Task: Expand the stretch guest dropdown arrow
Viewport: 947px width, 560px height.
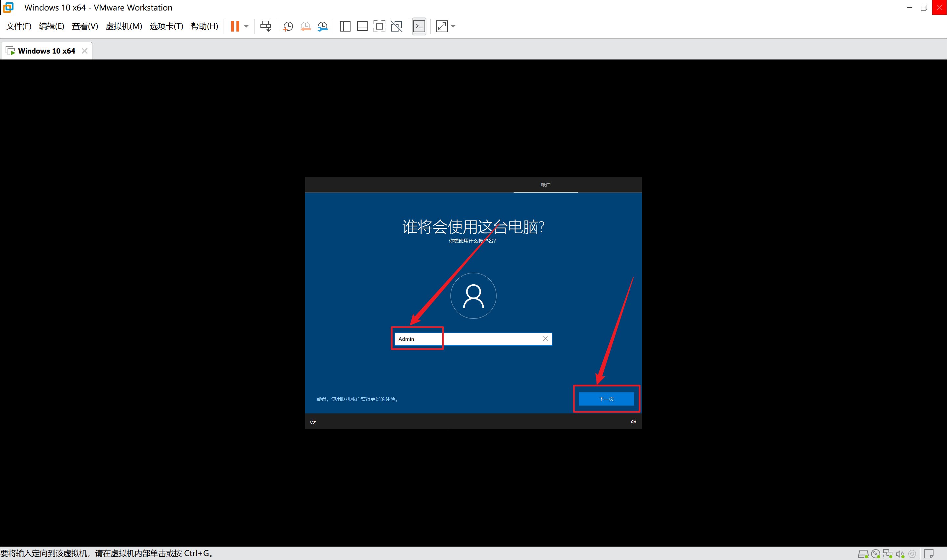Action: point(453,26)
